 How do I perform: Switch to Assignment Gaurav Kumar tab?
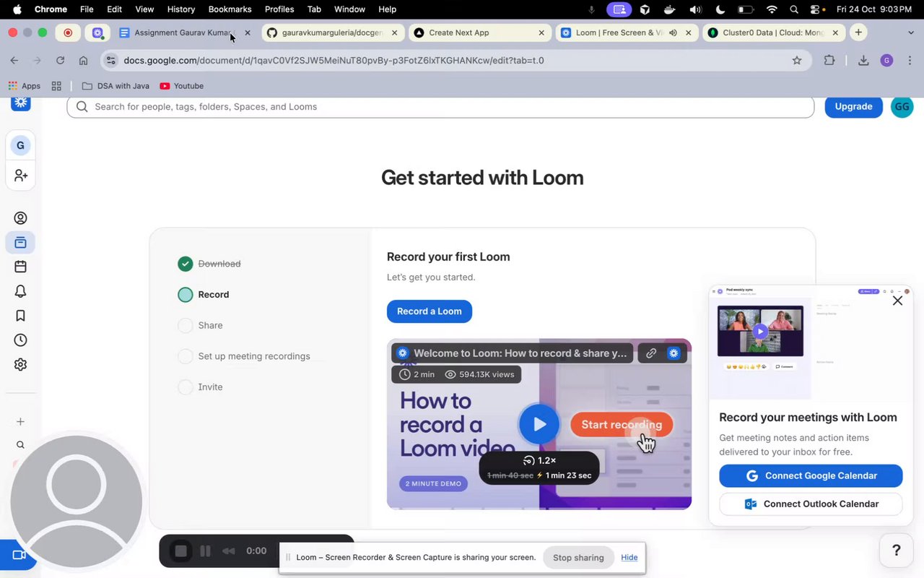pos(186,33)
